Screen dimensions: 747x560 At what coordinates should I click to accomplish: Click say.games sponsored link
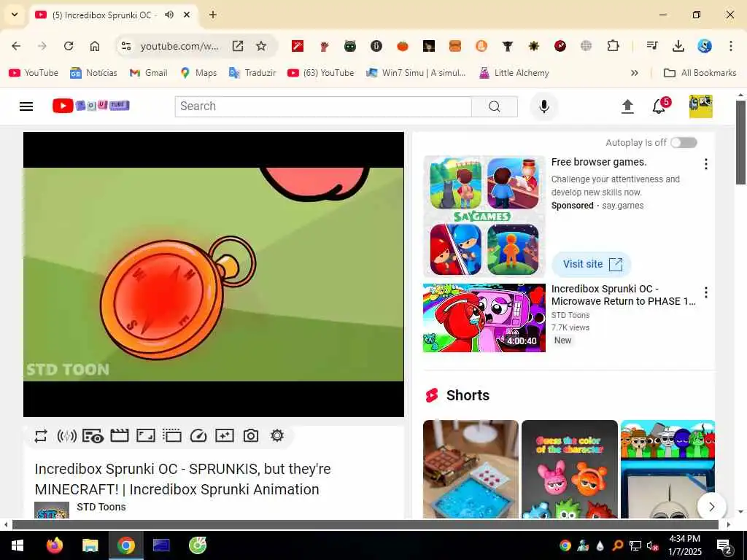pyautogui.click(x=623, y=205)
